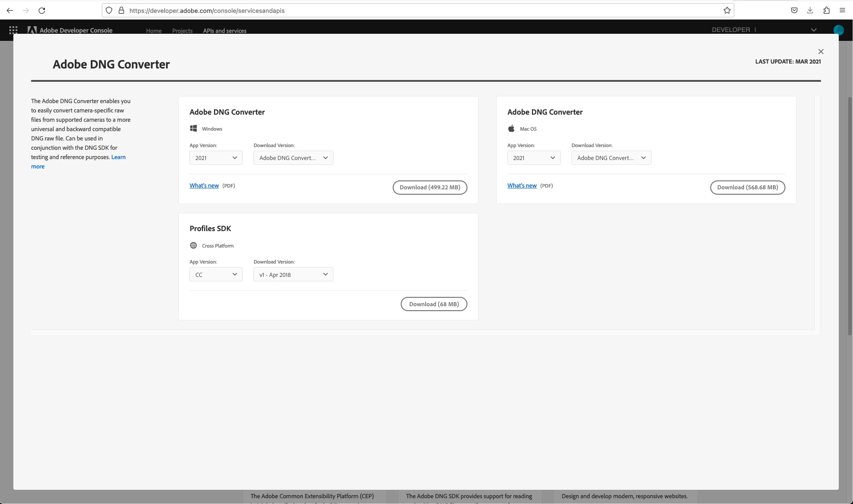Open Mac OS Download Version dropdown
The width and height of the screenshot is (853, 504).
click(611, 158)
